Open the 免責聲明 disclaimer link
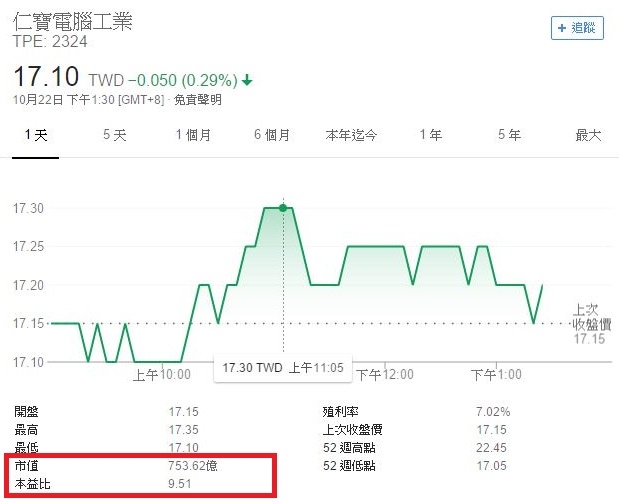 (x=198, y=99)
